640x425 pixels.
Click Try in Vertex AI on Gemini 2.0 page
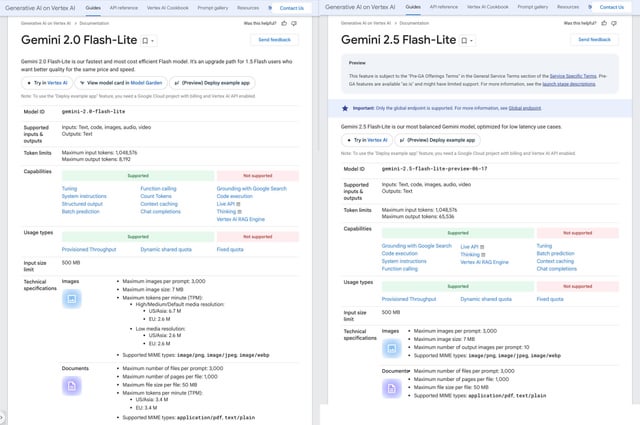point(47,83)
